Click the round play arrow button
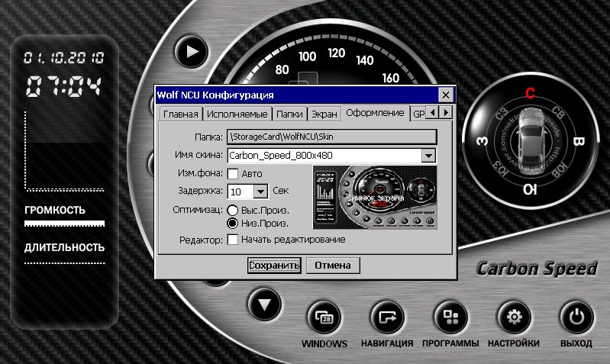Image resolution: width=610 pixels, height=364 pixels. point(192,53)
